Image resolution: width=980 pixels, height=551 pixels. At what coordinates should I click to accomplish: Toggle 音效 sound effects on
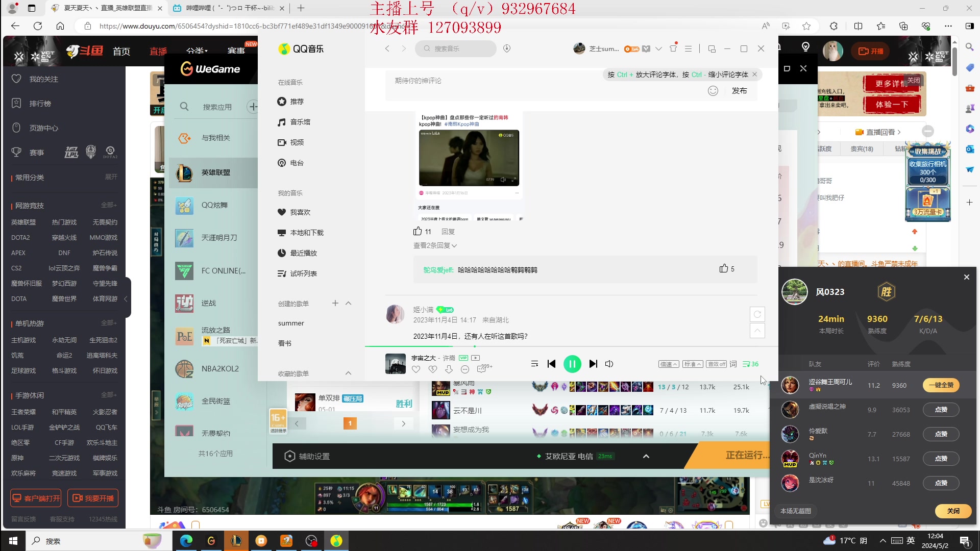click(x=716, y=364)
